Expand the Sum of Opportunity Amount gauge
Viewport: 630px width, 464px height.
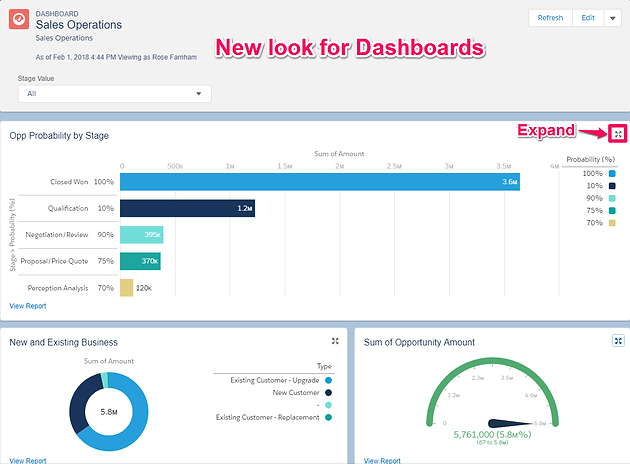pyautogui.click(x=618, y=341)
